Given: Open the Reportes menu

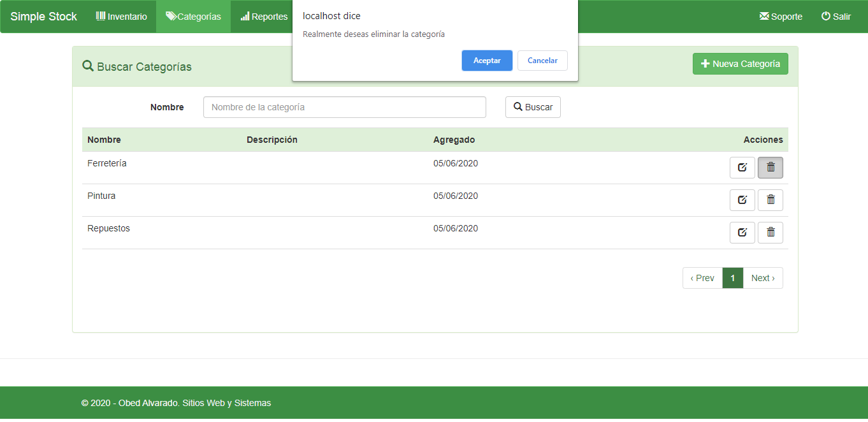Looking at the screenshot, I should coord(264,17).
